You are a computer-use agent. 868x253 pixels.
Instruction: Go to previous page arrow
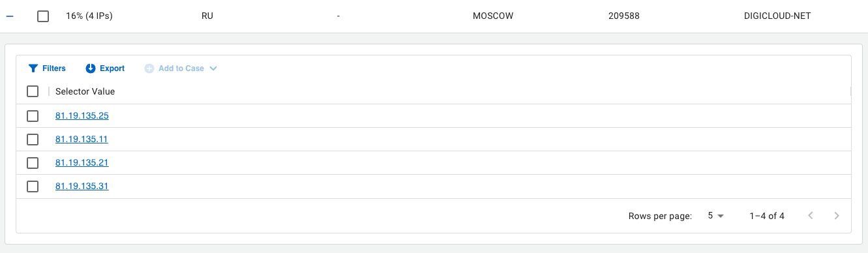[x=811, y=216]
